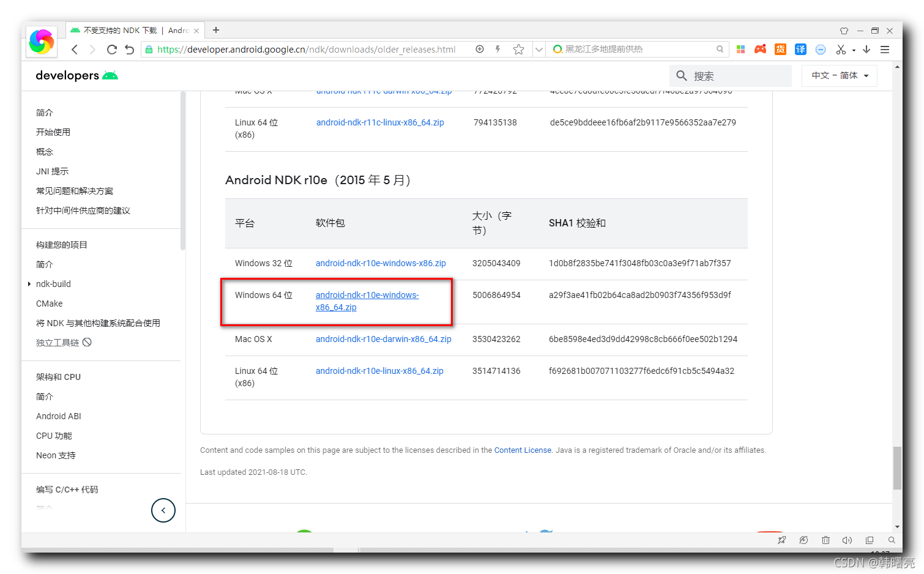The image size is (924, 574).
Task: Expand the ndk-build tree arrow
Action: coord(29,284)
